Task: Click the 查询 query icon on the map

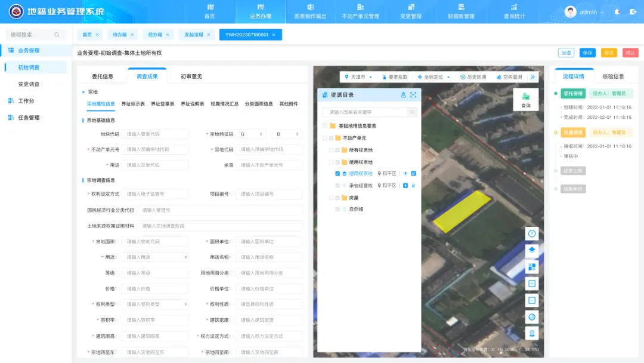Action: [525, 99]
